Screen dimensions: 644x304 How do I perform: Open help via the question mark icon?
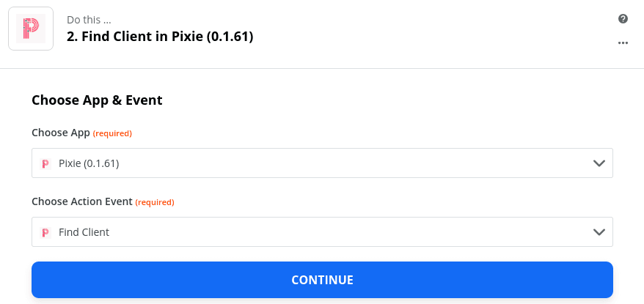click(x=623, y=19)
